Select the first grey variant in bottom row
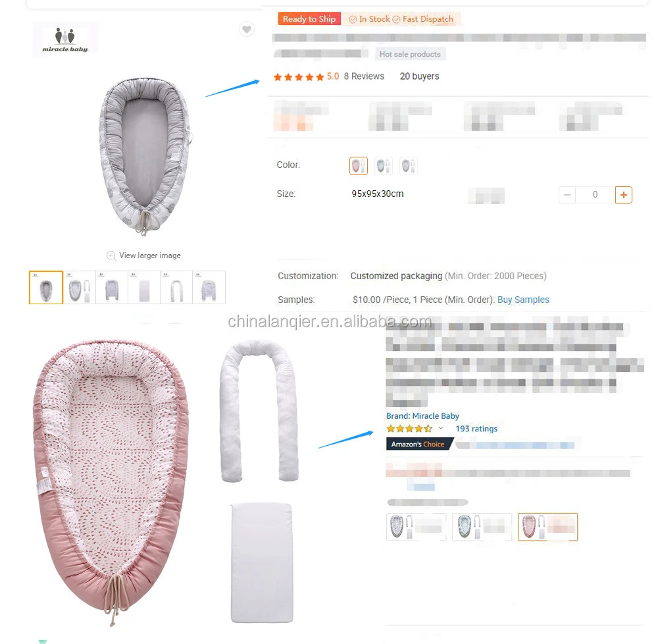The width and height of the screenshot is (658, 644). [x=416, y=527]
